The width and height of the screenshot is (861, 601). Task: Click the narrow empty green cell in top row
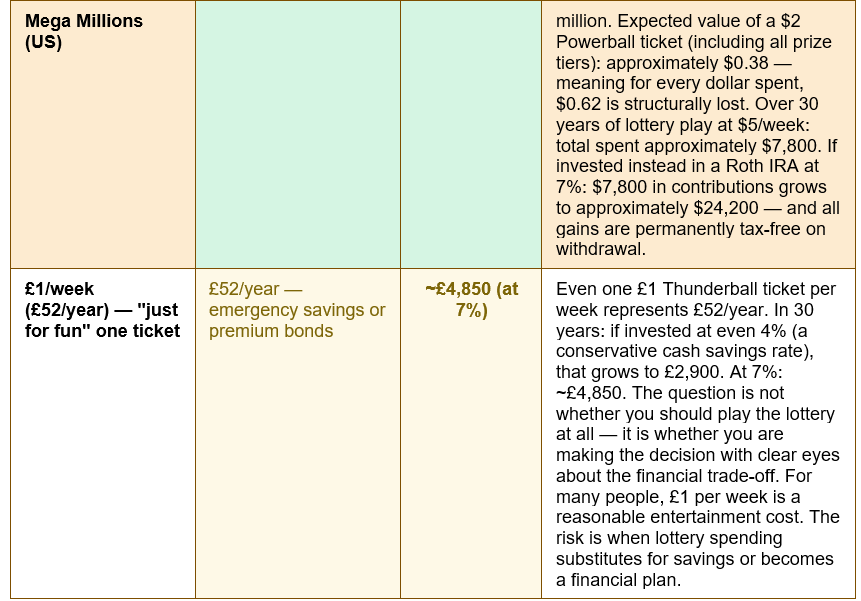click(x=471, y=134)
